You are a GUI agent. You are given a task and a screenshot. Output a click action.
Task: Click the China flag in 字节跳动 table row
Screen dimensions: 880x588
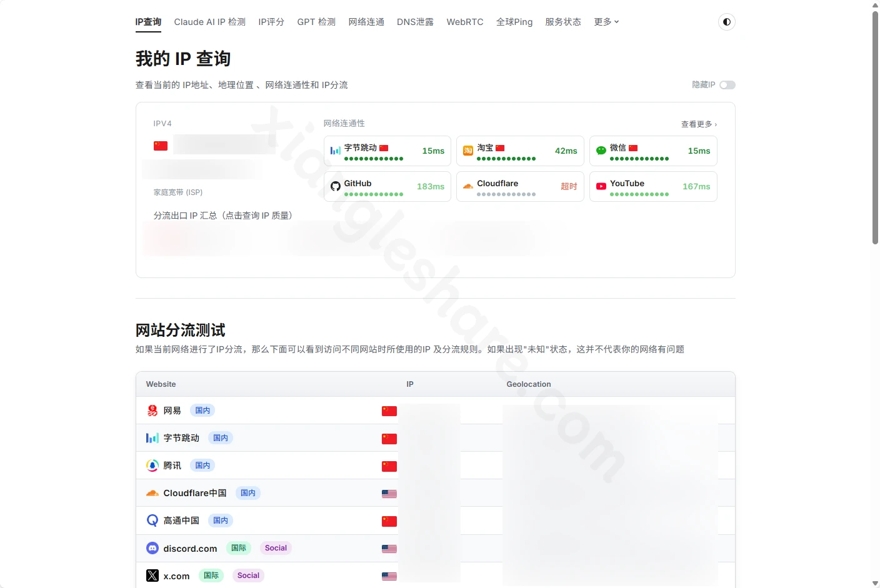coord(389,439)
